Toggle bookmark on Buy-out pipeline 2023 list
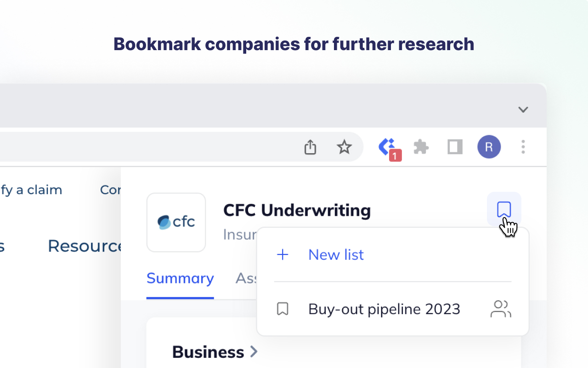The height and width of the screenshot is (368, 588). (x=283, y=309)
